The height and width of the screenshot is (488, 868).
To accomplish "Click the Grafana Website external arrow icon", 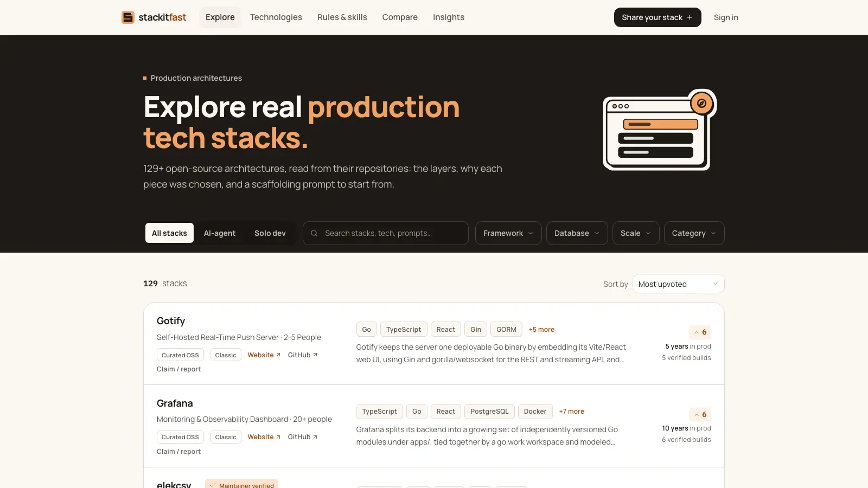I will pos(278,437).
